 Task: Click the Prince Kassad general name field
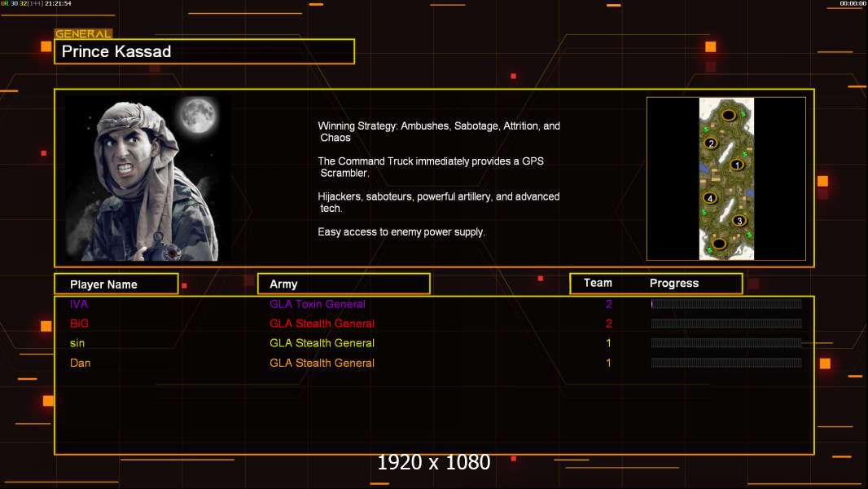(204, 51)
